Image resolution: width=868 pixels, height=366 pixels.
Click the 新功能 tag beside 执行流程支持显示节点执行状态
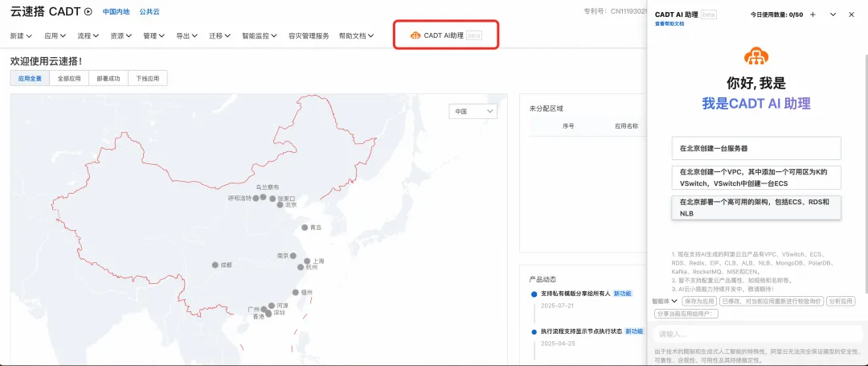point(634,331)
